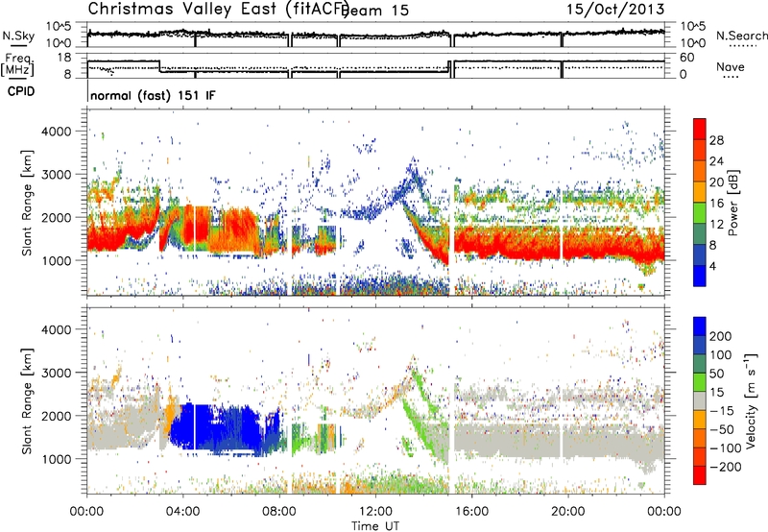Click the gray velocity color bar segment
The height and width of the screenshot is (532, 768).
point(700,400)
